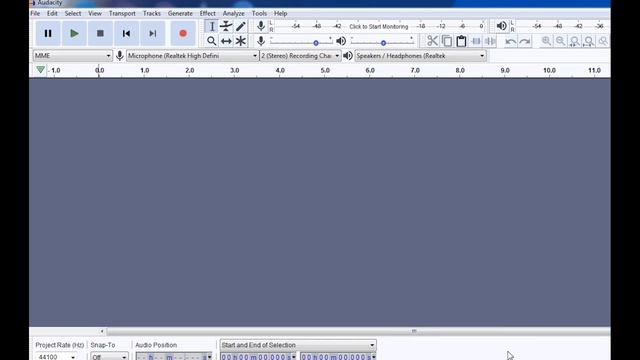Click Fit project to width icon

pos(589,41)
